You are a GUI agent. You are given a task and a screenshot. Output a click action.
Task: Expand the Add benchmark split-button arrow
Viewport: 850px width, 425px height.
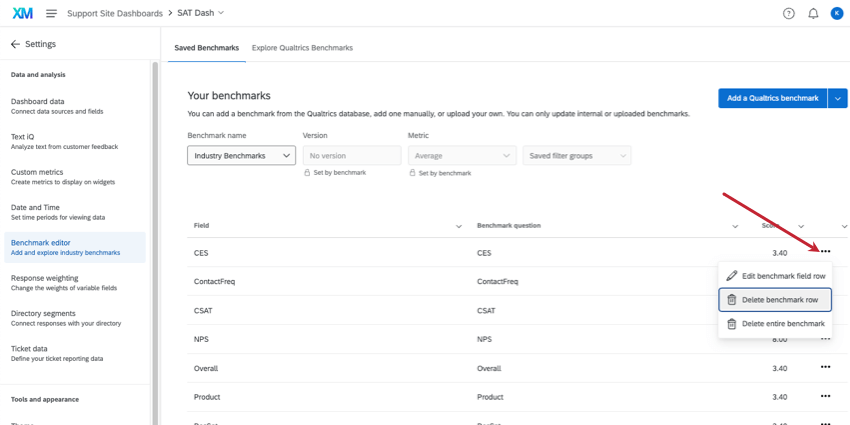pyautogui.click(x=838, y=98)
